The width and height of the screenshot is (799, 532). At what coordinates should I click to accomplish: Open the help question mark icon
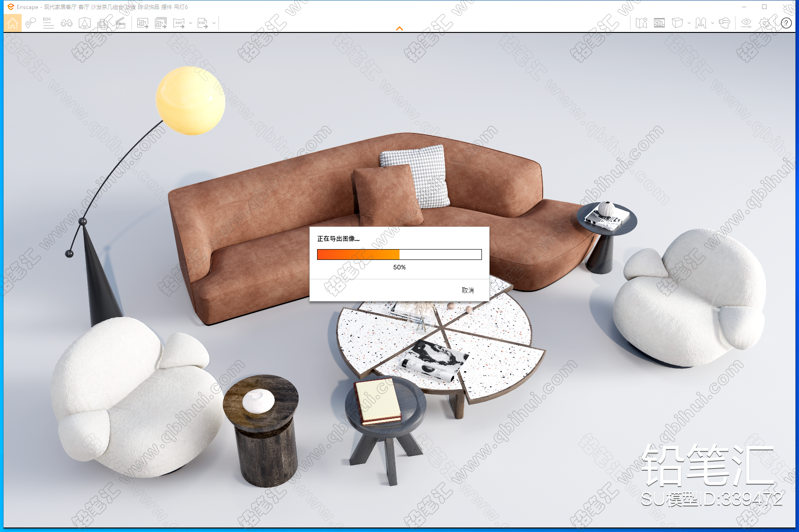(786, 23)
